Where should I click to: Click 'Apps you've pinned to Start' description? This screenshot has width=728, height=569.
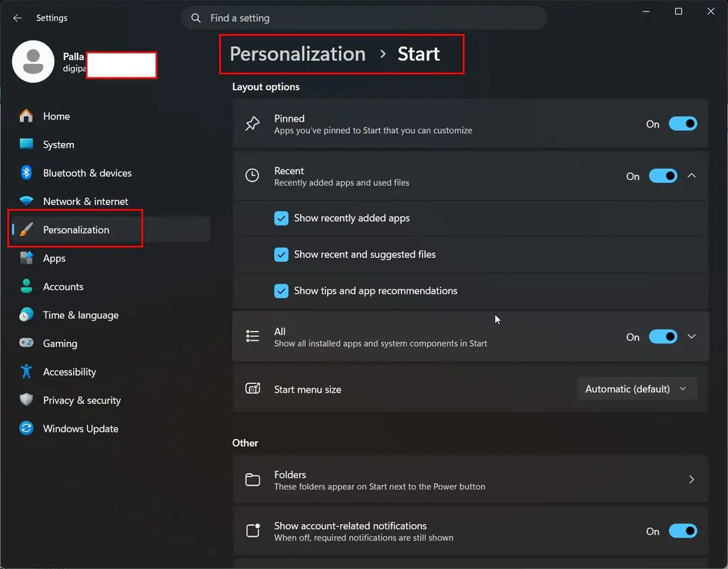click(373, 131)
